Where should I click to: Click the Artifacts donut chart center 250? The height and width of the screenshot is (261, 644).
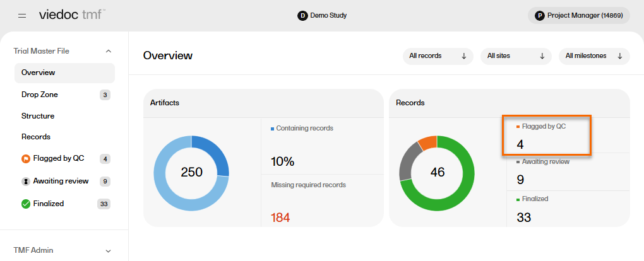191,172
